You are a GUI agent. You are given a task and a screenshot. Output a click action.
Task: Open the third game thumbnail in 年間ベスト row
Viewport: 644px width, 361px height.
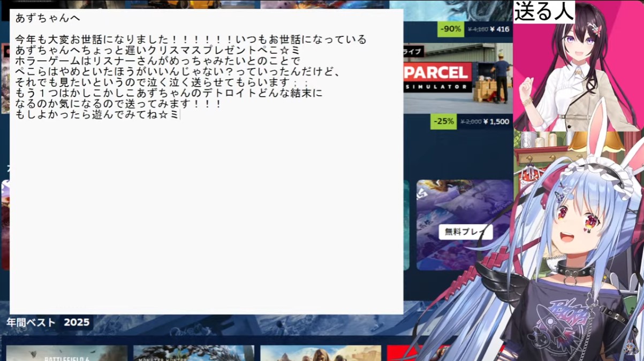click(x=320, y=353)
